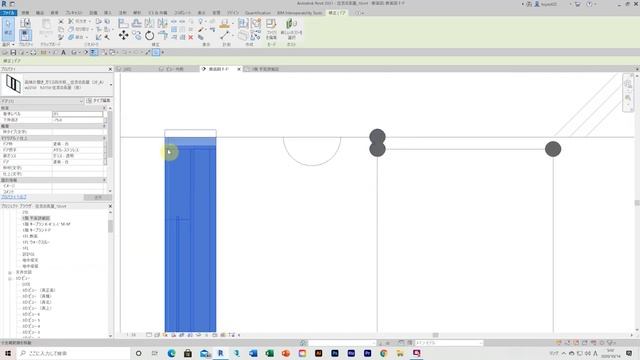Click the Level value field in Properties
The image size is (640, 360).
[78, 114]
